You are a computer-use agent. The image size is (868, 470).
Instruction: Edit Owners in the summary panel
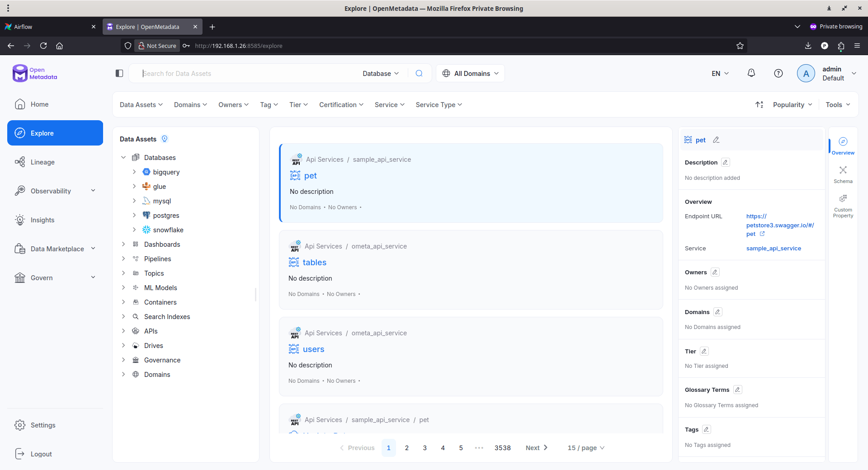pos(715,272)
